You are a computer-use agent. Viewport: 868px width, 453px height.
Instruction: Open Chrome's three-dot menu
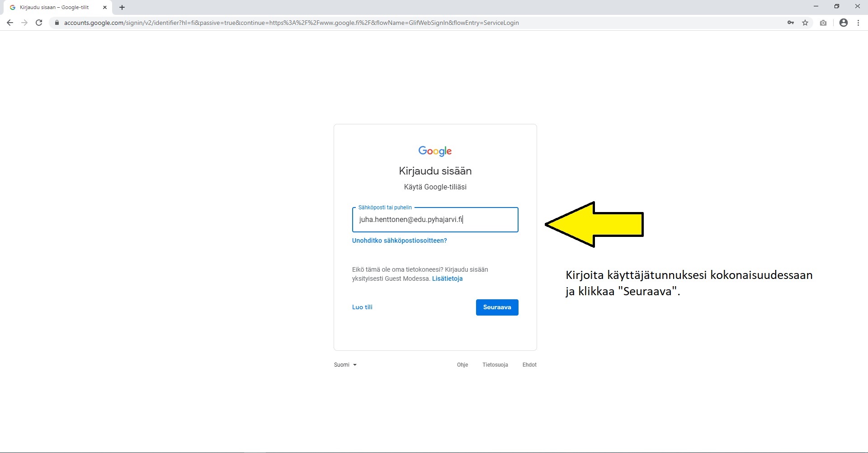pos(858,23)
